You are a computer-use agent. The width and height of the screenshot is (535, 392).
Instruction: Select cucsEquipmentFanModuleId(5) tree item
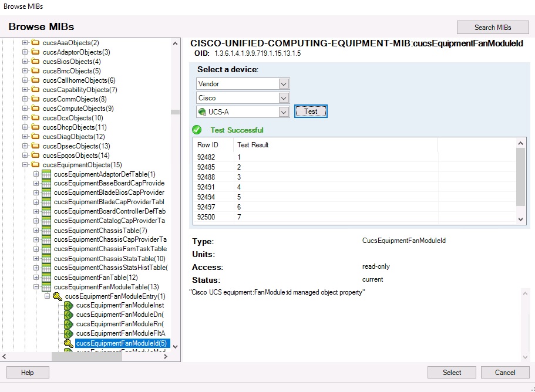pos(122,343)
